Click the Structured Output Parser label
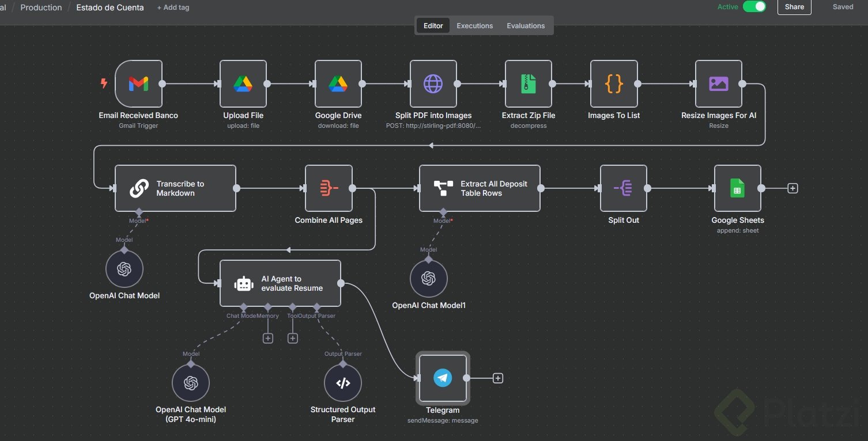868x441 pixels. click(343, 415)
